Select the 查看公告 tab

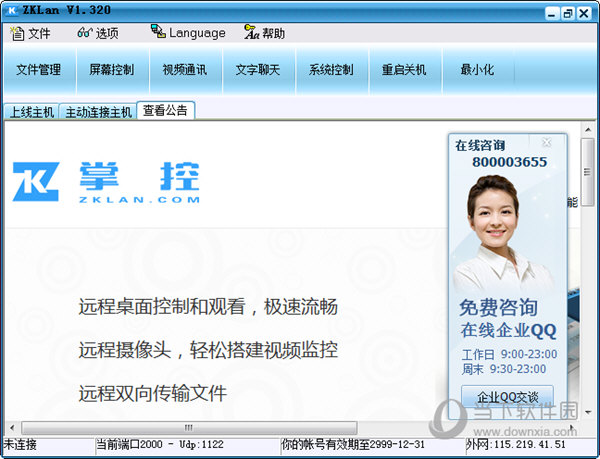click(x=165, y=111)
